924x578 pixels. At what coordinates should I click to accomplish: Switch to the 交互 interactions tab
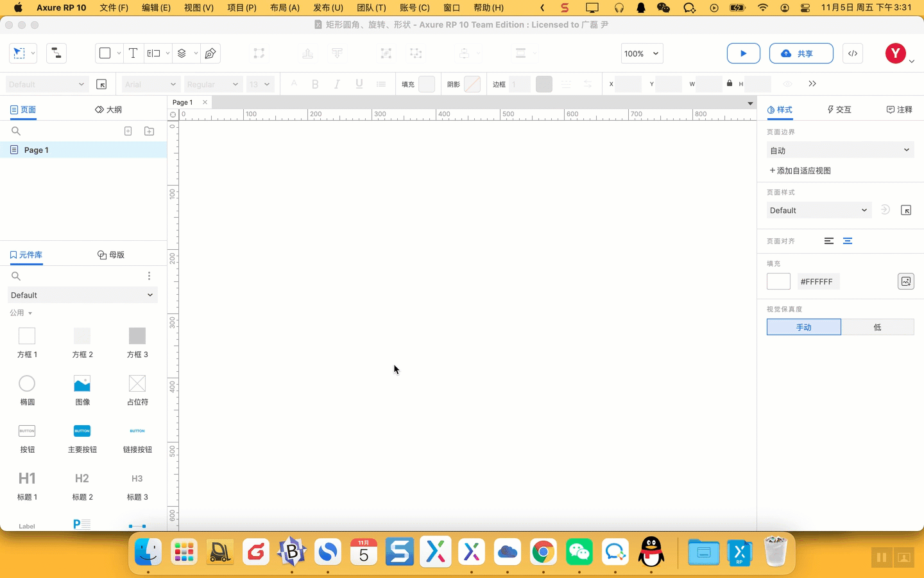(839, 110)
